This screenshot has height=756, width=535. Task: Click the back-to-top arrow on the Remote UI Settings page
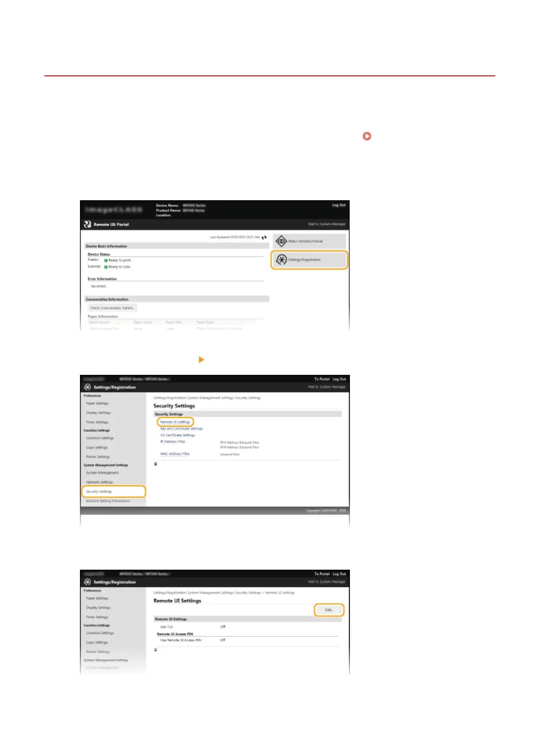click(x=155, y=650)
